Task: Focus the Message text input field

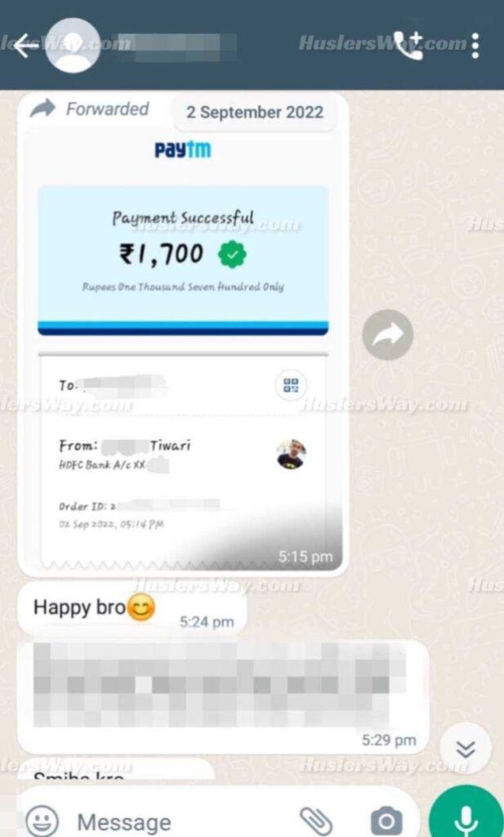Action: click(181, 822)
